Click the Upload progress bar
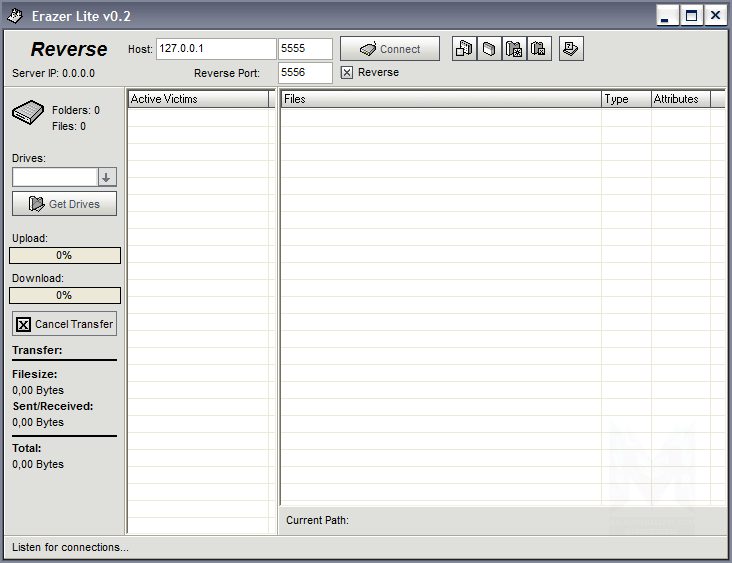The height and width of the screenshot is (563, 732). (x=65, y=255)
